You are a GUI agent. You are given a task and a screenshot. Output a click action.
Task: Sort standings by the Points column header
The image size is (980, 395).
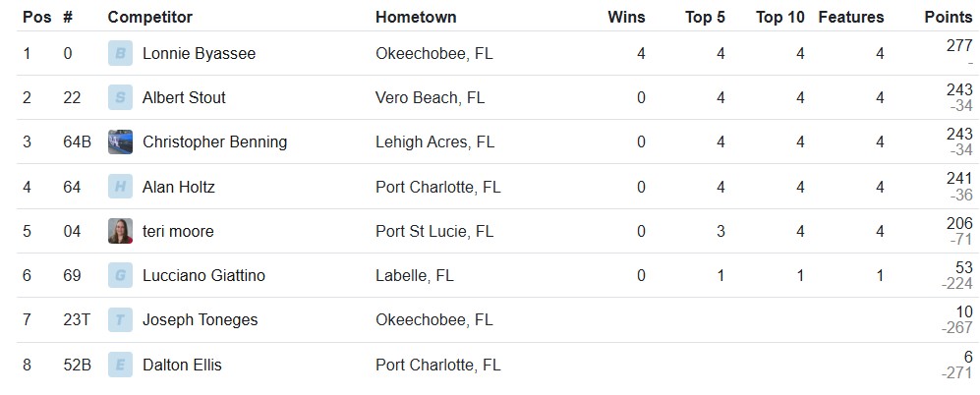point(949,17)
